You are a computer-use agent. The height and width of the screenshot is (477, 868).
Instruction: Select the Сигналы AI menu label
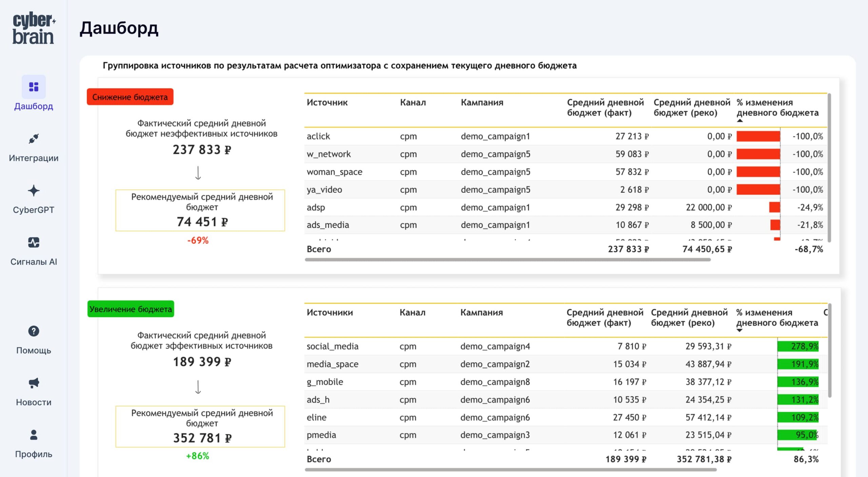pyautogui.click(x=34, y=262)
